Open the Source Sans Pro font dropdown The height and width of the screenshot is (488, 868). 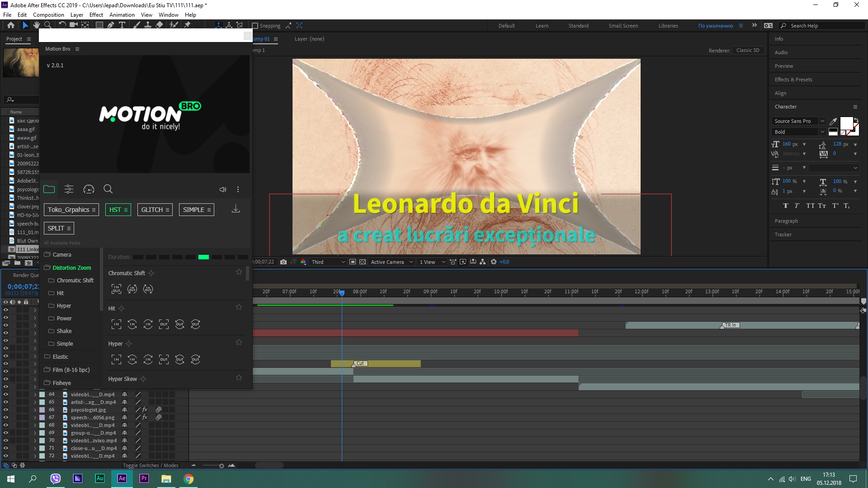pos(822,121)
